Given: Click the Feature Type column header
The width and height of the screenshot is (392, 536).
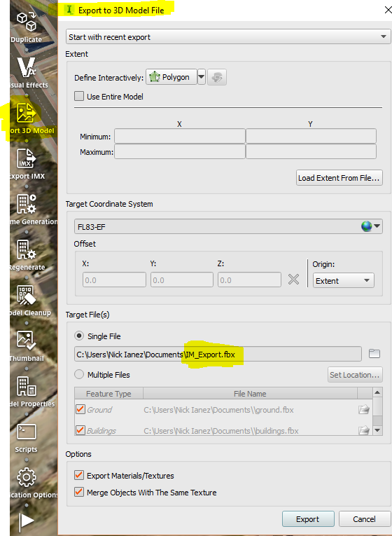Looking at the screenshot, I should point(108,394).
